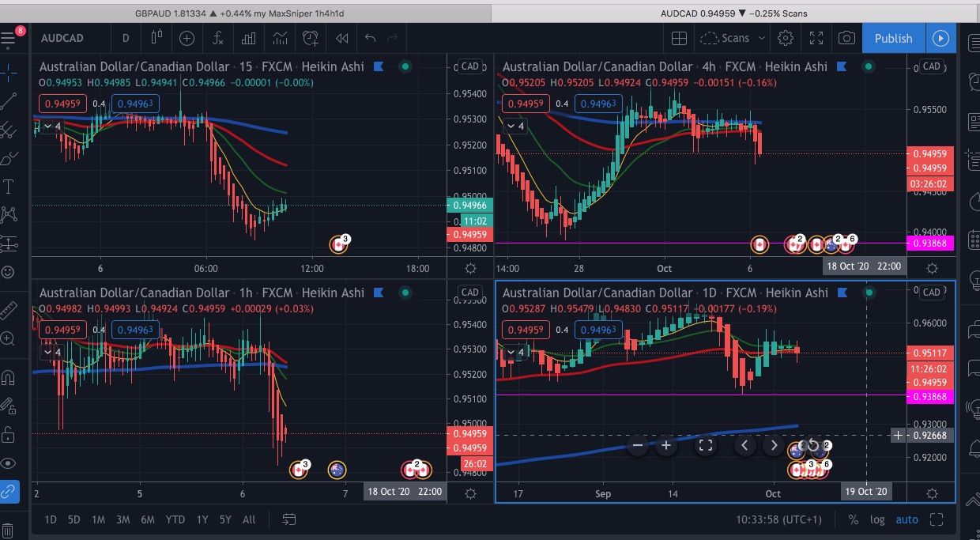Expand the indicator legend on the 1D chart

click(515, 352)
